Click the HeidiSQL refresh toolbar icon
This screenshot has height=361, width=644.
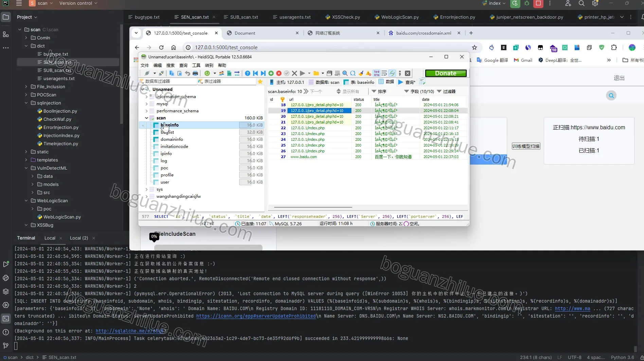pyautogui.click(x=207, y=73)
